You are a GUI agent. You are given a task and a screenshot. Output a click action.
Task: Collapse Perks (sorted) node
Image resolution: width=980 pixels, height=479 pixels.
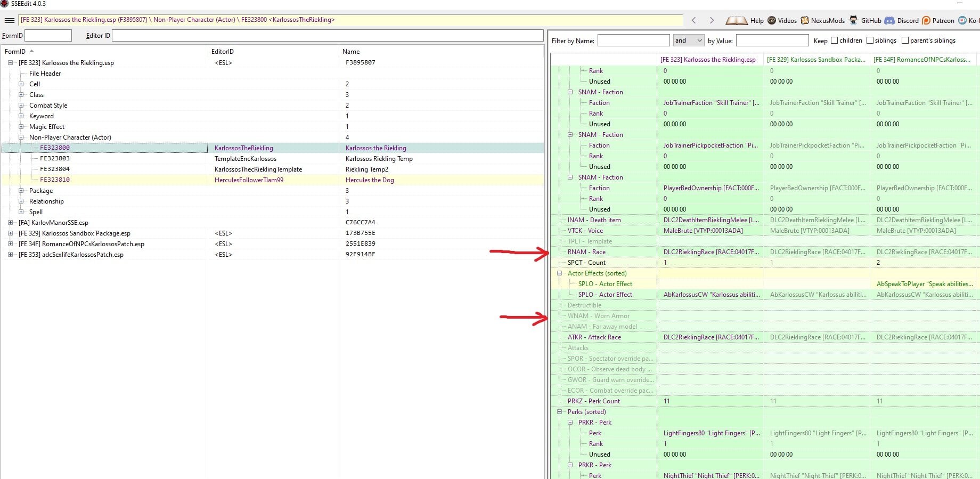(560, 412)
